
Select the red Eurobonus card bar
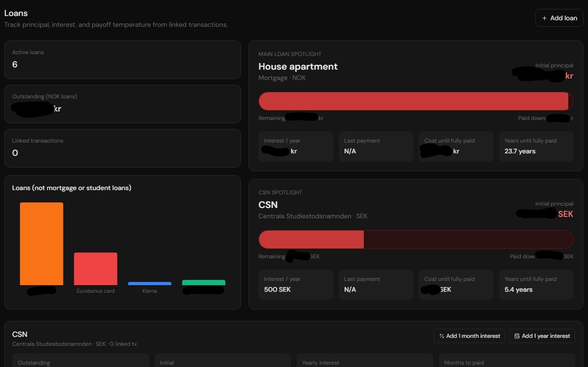(x=95, y=269)
